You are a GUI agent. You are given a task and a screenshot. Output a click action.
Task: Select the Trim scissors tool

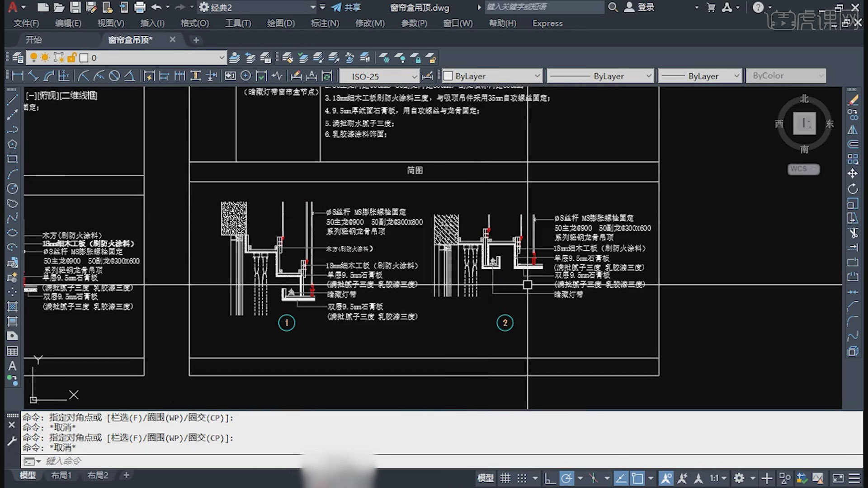pyautogui.click(x=853, y=233)
